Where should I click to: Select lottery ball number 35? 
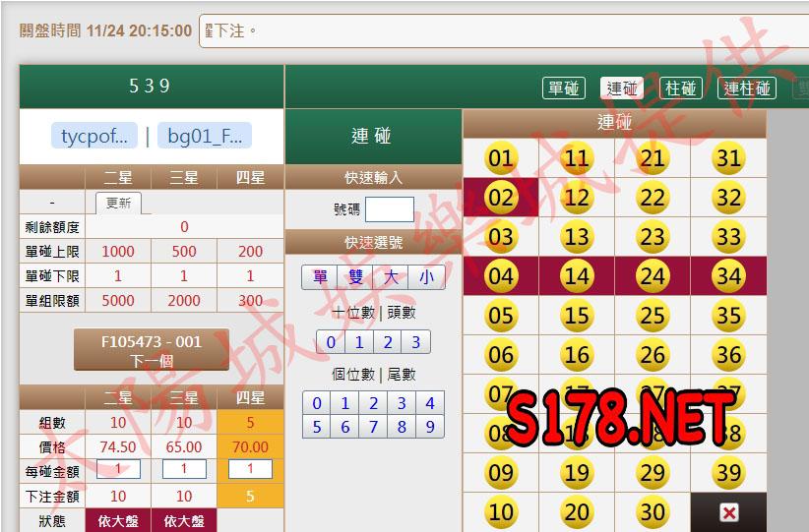[728, 316]
